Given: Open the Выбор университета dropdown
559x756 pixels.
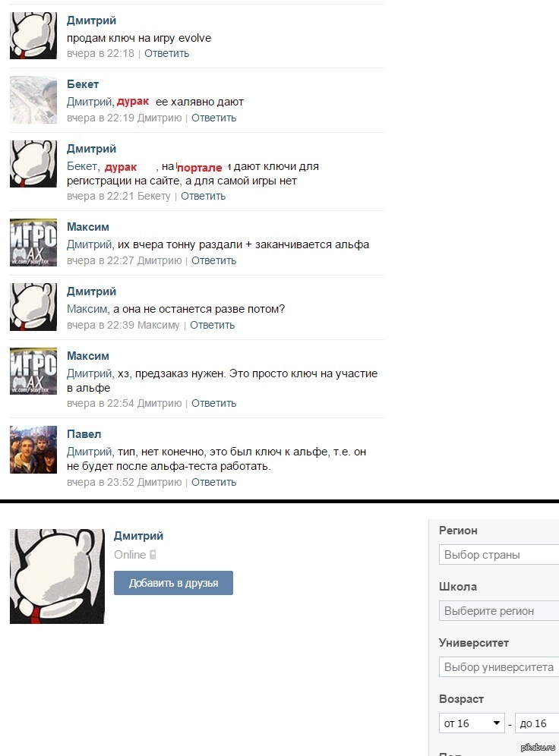Looking at the screenshot, I should pos(499,667).
